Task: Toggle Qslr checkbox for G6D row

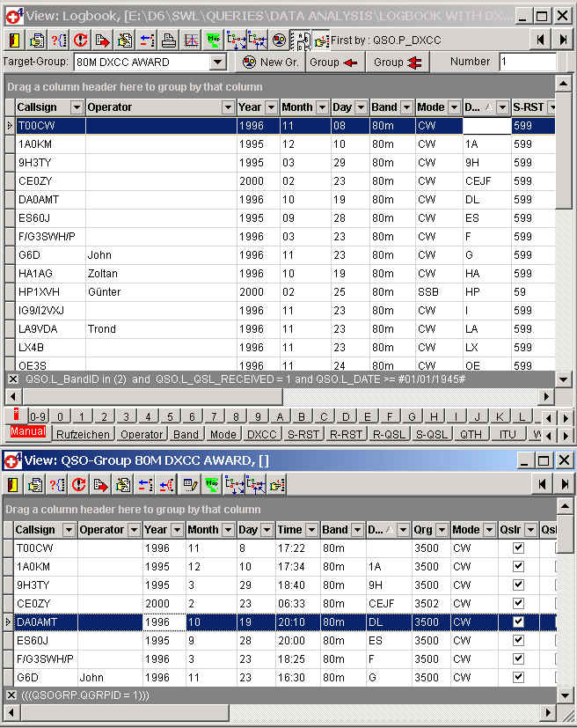Action: click(518, 677)
